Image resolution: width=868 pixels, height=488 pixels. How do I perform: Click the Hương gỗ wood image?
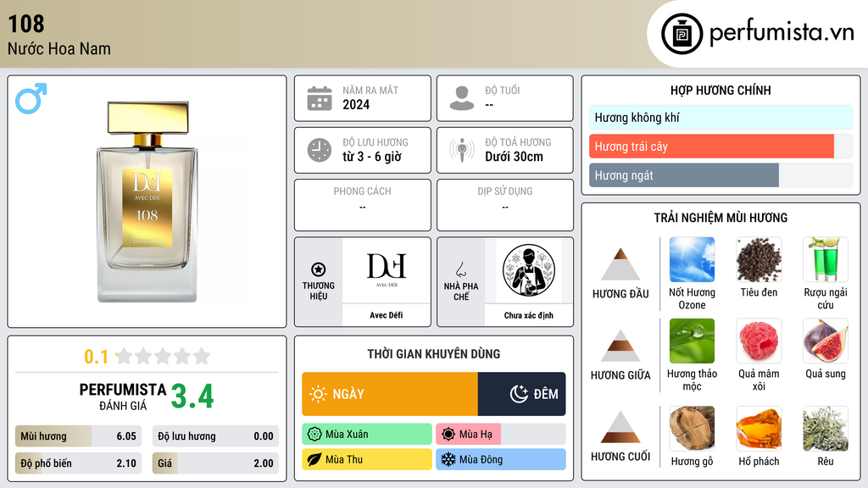692,428
